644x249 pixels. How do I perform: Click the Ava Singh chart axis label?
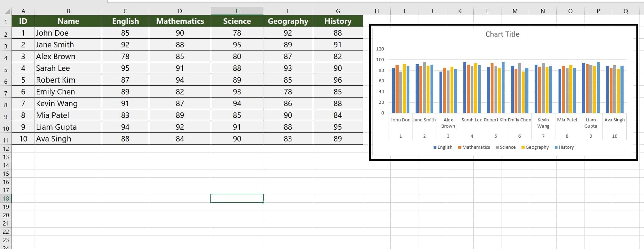[x=615, y=120]
